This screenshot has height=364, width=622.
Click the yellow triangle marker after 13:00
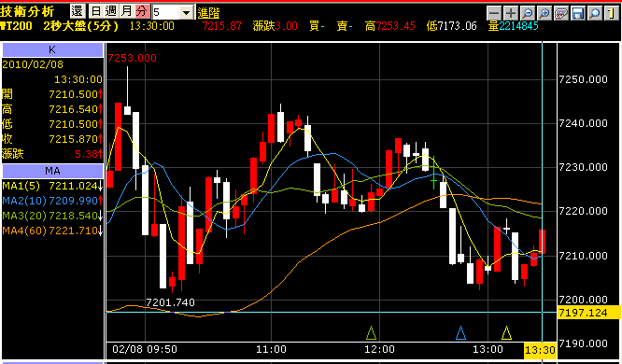pos(506,333)
